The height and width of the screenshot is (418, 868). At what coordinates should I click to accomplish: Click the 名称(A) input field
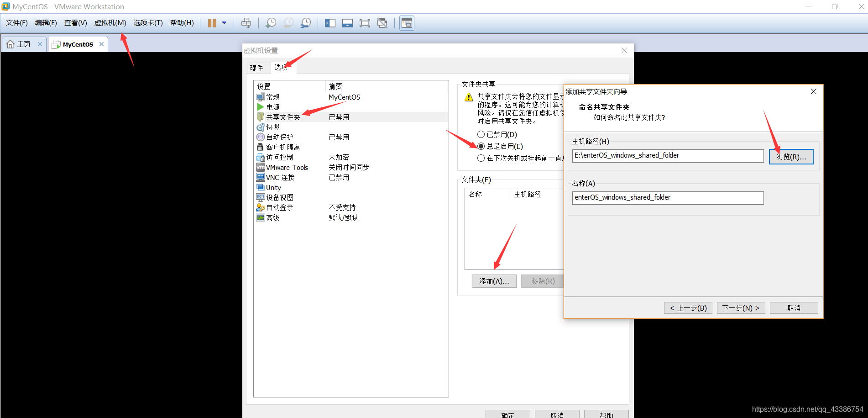tap(668, 198)
